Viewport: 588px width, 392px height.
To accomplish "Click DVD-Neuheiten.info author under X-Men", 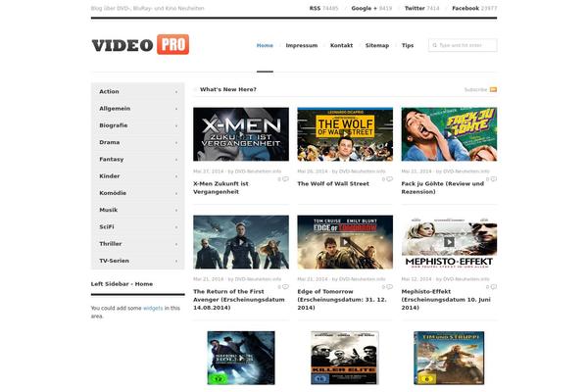I will pos(258,171).
